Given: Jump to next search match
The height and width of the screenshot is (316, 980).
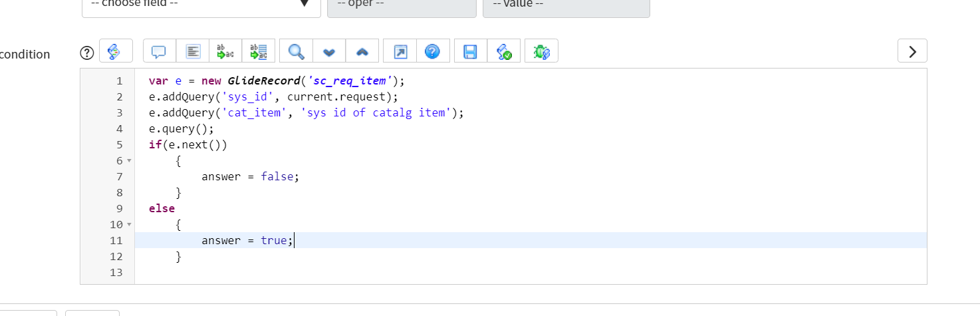Looking at the screenshot, I should coord(328,51).
